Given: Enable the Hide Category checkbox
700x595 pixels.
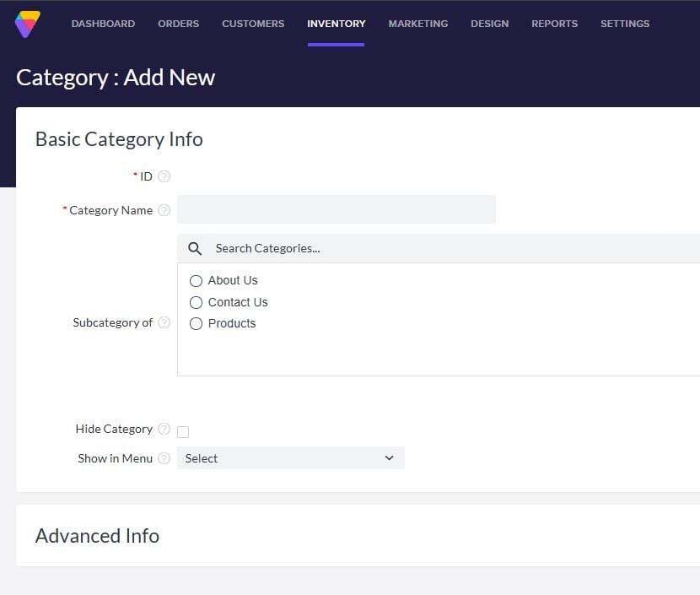Looking at the screenshot, I should (x=183, y=431).
